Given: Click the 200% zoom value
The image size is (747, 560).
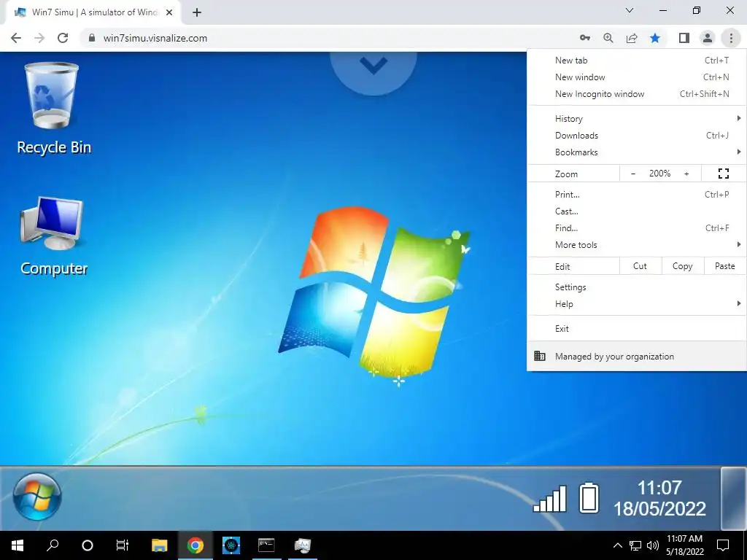Looking at the screenshot, I should click(659, 174).
